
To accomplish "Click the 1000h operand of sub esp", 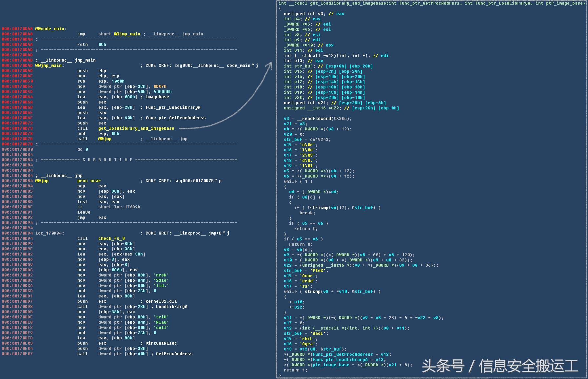I will click(x=118, y=81).
